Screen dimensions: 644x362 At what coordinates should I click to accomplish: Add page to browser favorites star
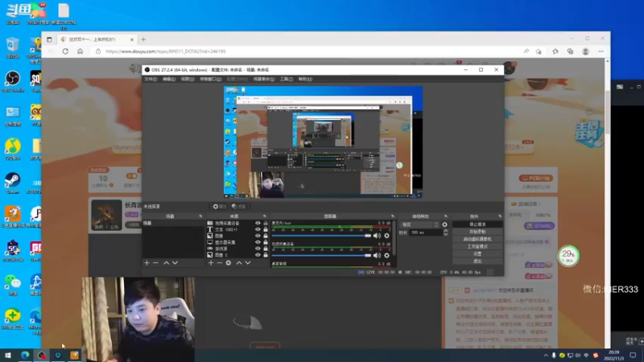coord(539,51)
